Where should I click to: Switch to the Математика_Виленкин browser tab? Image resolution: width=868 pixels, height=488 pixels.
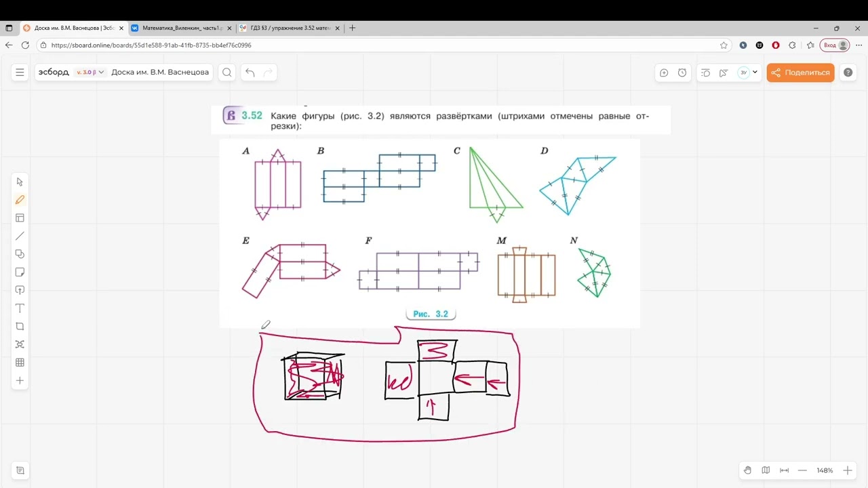(x=182, y=28)
